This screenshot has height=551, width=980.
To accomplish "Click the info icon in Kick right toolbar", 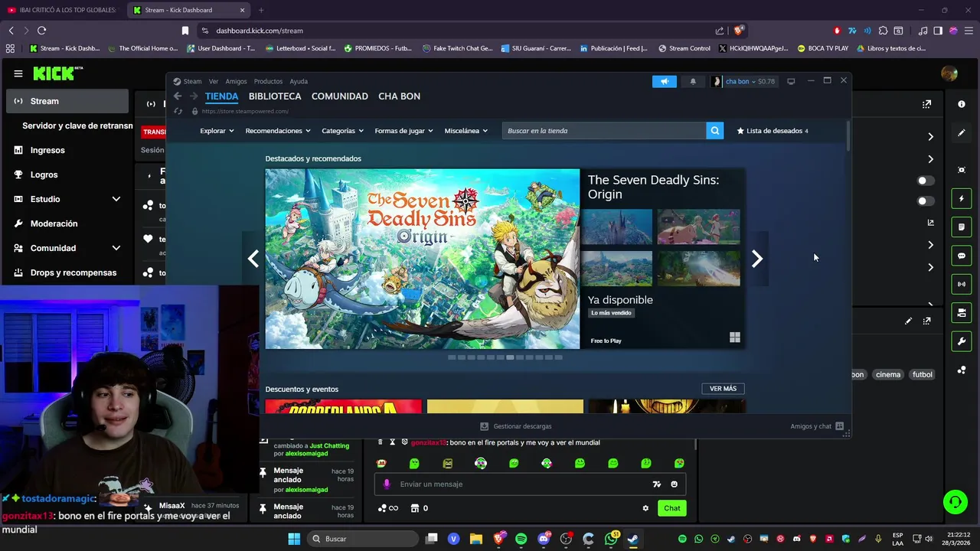I will pos(962,103).
